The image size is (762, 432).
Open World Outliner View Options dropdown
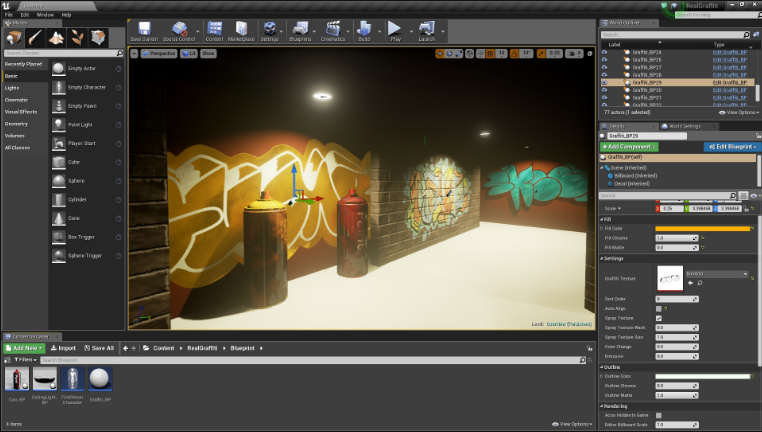click(x=739, y=112)
